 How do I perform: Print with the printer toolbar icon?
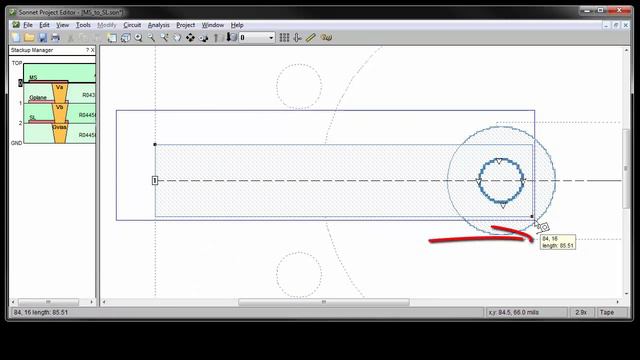56,38
